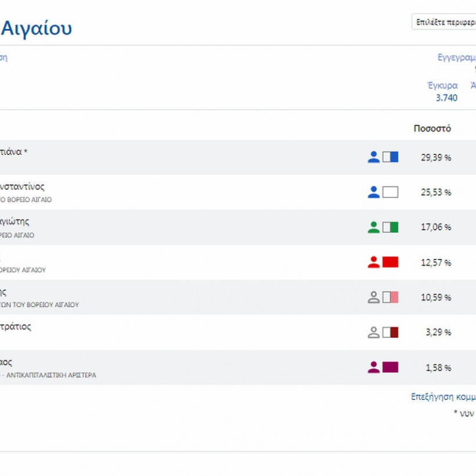Click the green person icon beside 17,06 %
Viewport: 476px width, 476px height.
coord(373,227)
